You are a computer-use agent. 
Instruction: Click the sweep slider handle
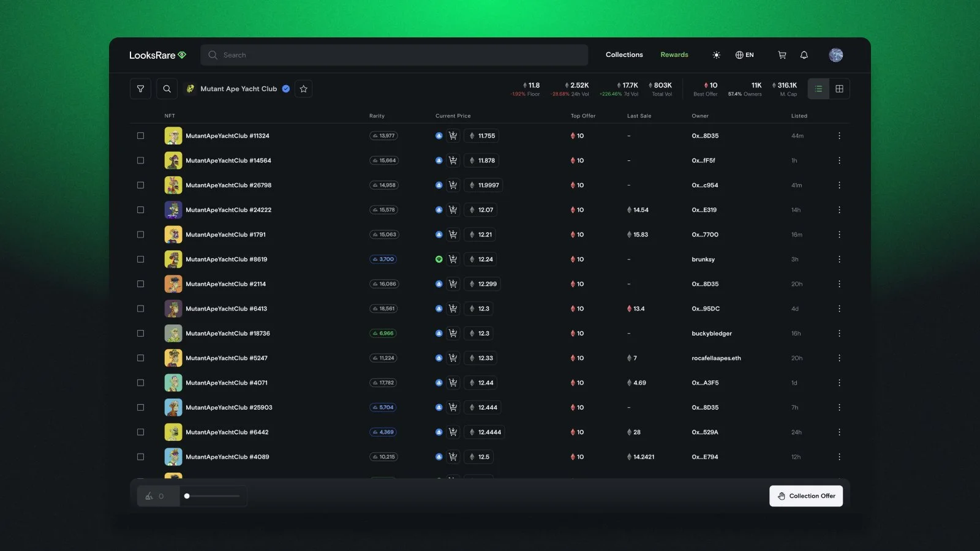pyautogui.click(x=187, y=496)
